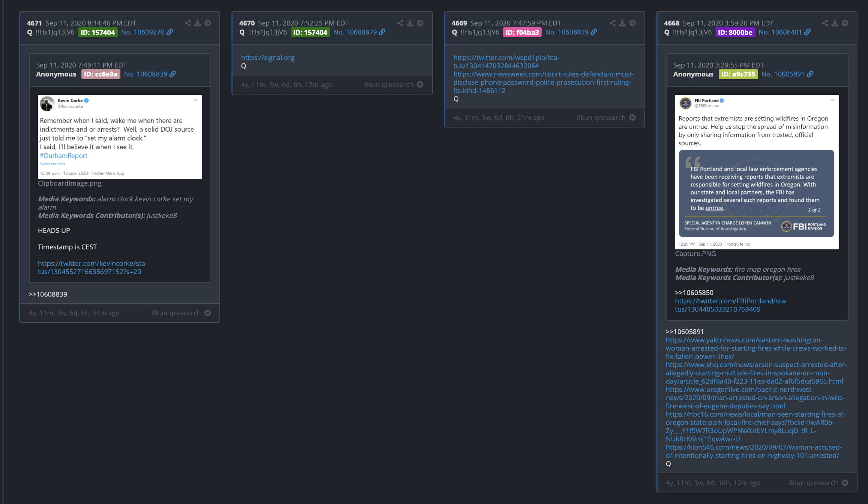Click share icon on post 4669
Image resolution: width=868 pixels, height=504 pixels.
[x=613, y=23]
